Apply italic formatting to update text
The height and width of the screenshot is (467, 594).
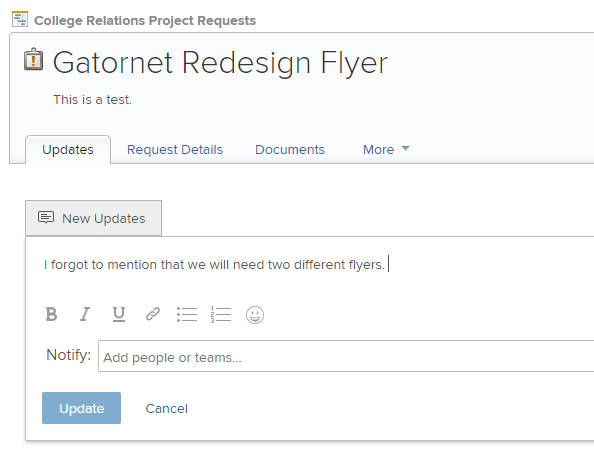click(x=85, y=314)
